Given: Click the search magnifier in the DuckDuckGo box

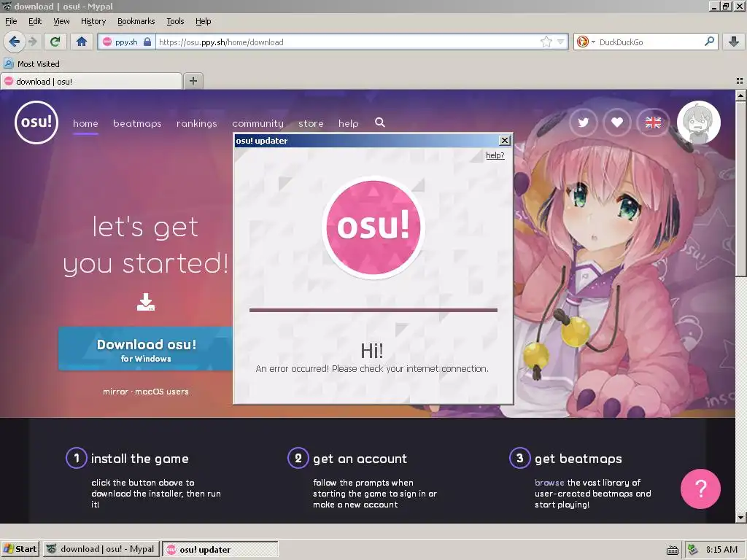Looking at the screenshot, I should tap(709, 42).
